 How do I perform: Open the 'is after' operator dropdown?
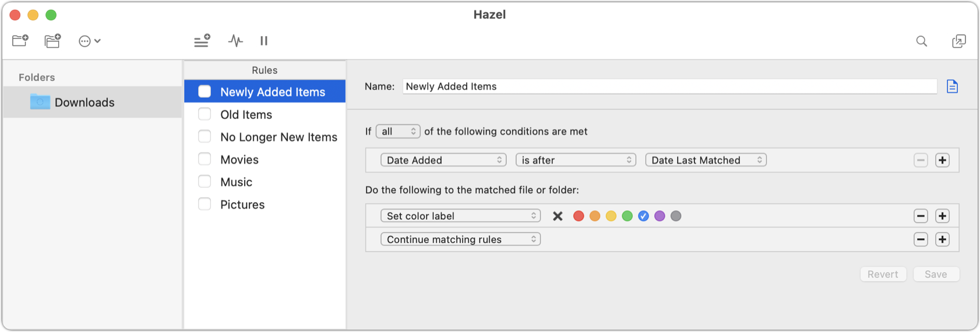coord(576,160)
